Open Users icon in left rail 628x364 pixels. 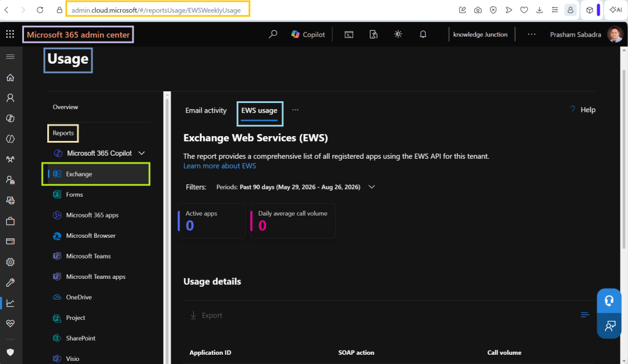click(10, 98)
